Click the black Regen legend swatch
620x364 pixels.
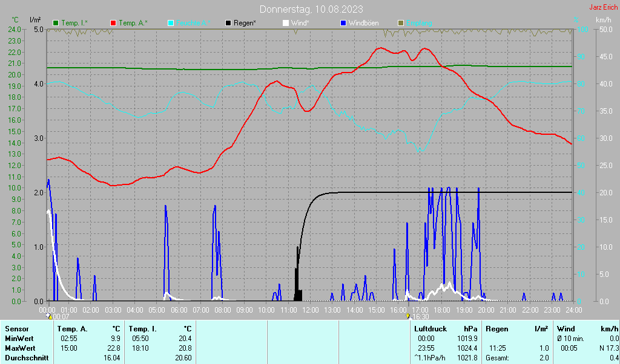tap(228, 24)
